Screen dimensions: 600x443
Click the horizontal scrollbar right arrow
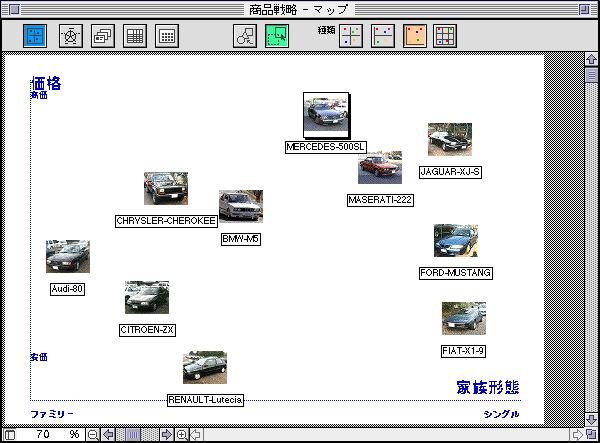[577, 435]
